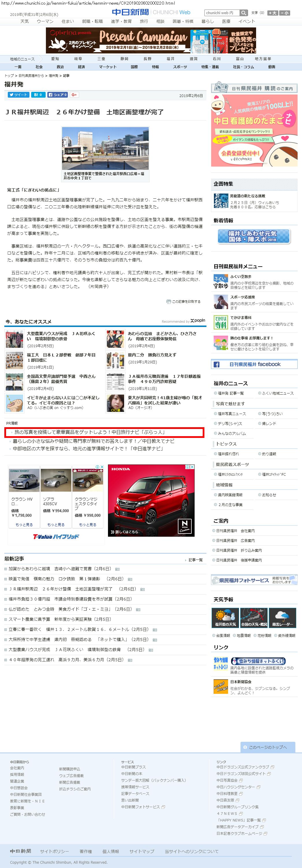Open recommended 大型農業ハウスが完成 thumbnail

tap(14, 339)
